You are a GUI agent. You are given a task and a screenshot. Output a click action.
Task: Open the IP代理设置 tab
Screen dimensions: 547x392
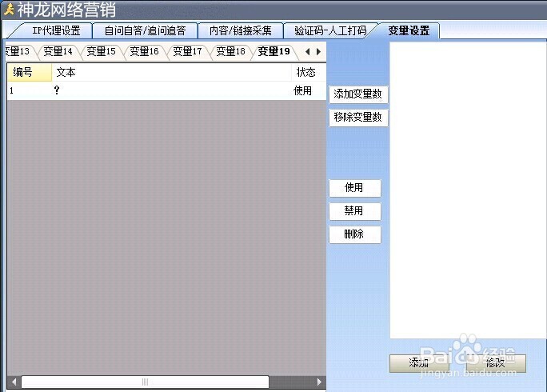[56, 30]
